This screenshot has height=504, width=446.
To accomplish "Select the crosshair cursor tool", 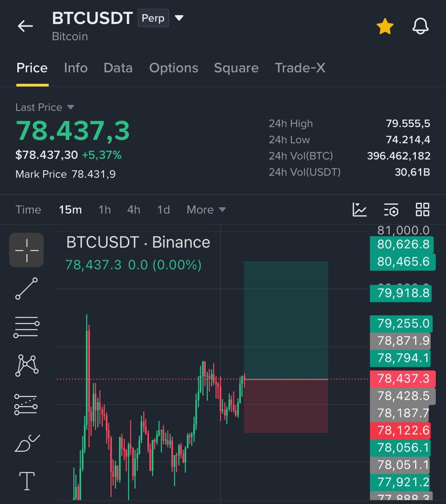I will 26,250.
